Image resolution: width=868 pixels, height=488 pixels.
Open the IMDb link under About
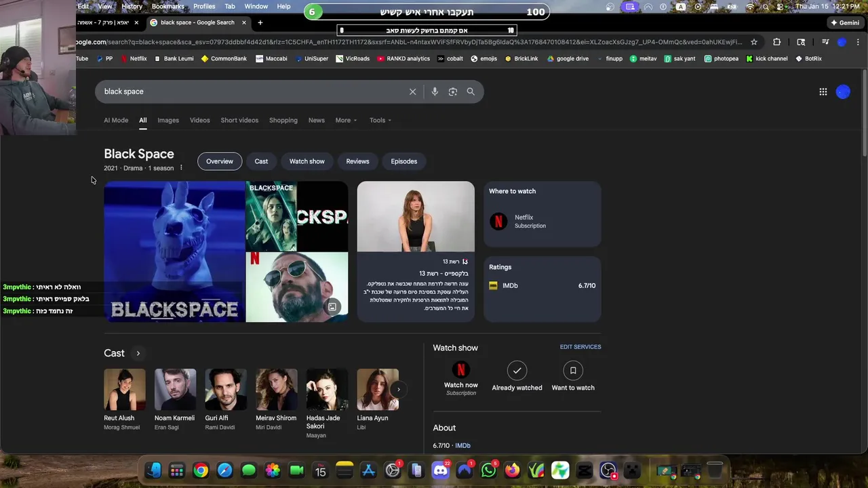[x=462, y=445]
